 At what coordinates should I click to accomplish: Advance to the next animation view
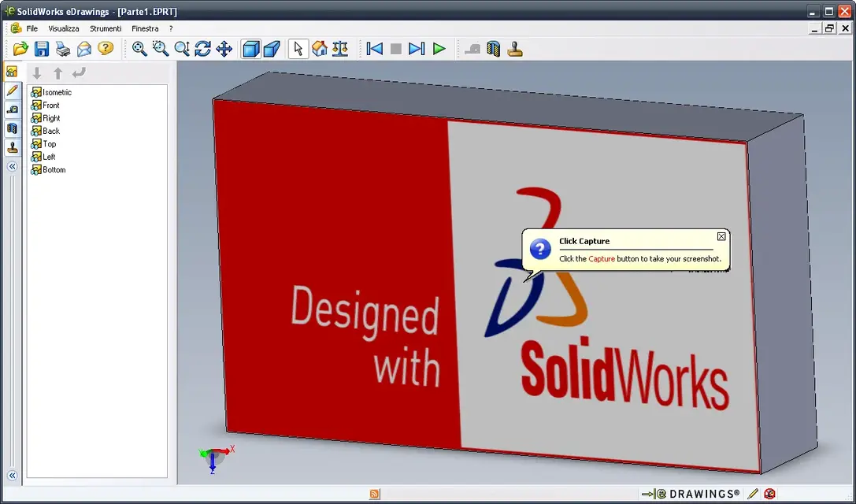417,49
